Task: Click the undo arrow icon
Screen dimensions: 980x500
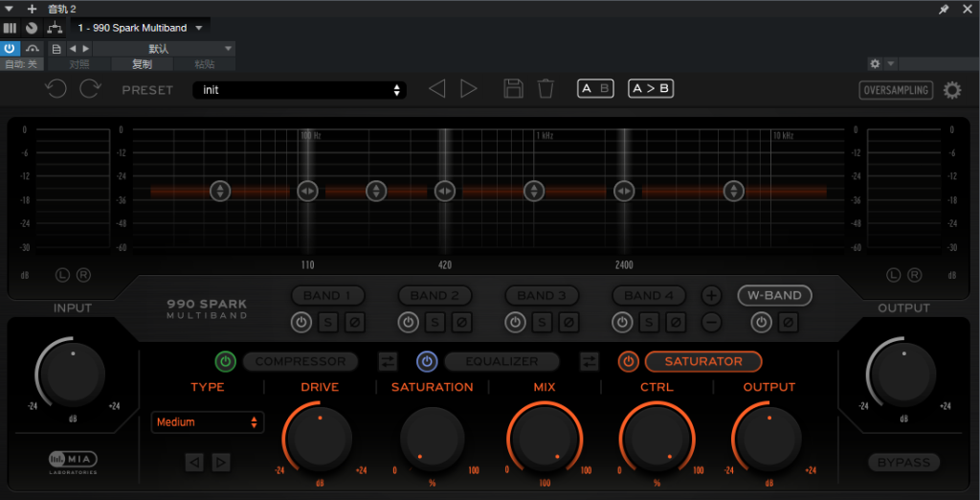Action: point(56,89)
